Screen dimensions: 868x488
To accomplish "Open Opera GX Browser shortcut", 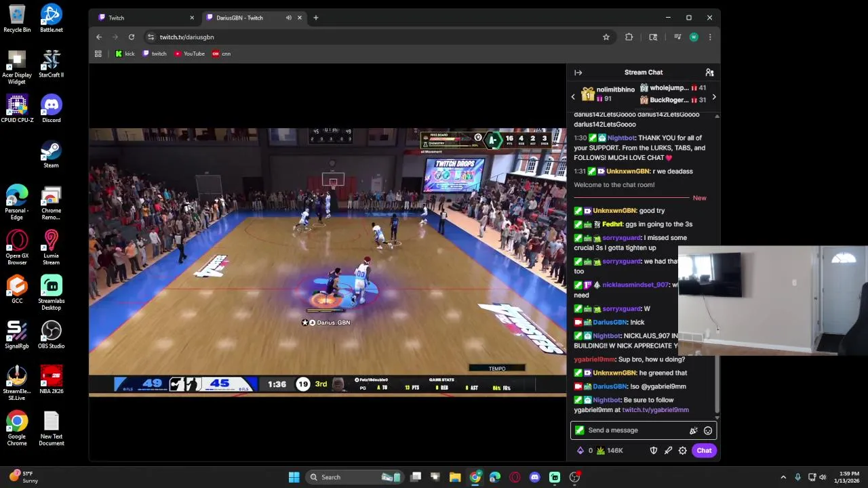I will (x=17, y=248).
